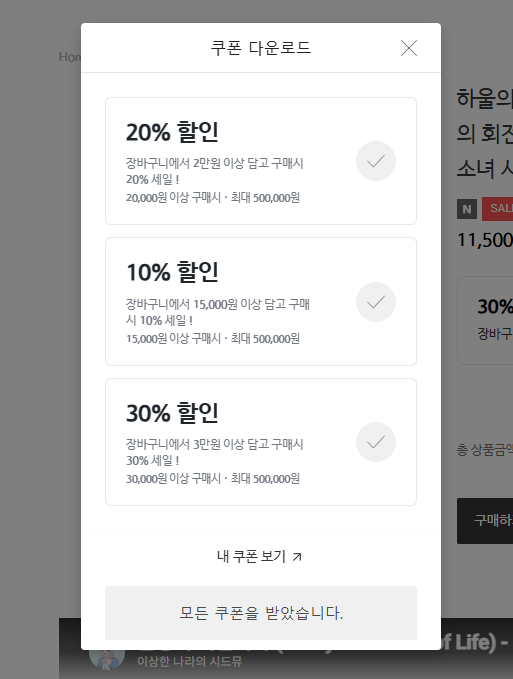The height and width of the screenshot is (679, 513).
Task: Click the arrow icon beside 내 쿠폰 보기
Action: pos(297,557)
